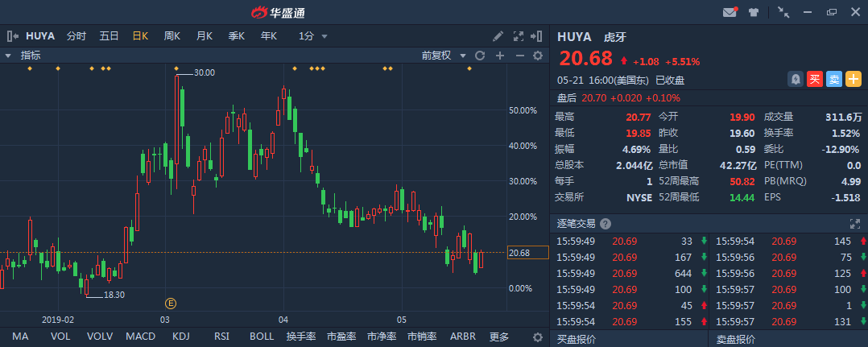Open chart settings gear in the chart toolbar
Image resolution: width=868 pixels, height=347 pixels.
tap(538, 56)
